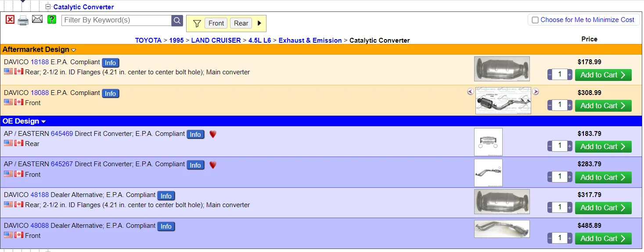
Task: Increase quantity for AP / EASTERN 645469
Action: click(570, 146)
